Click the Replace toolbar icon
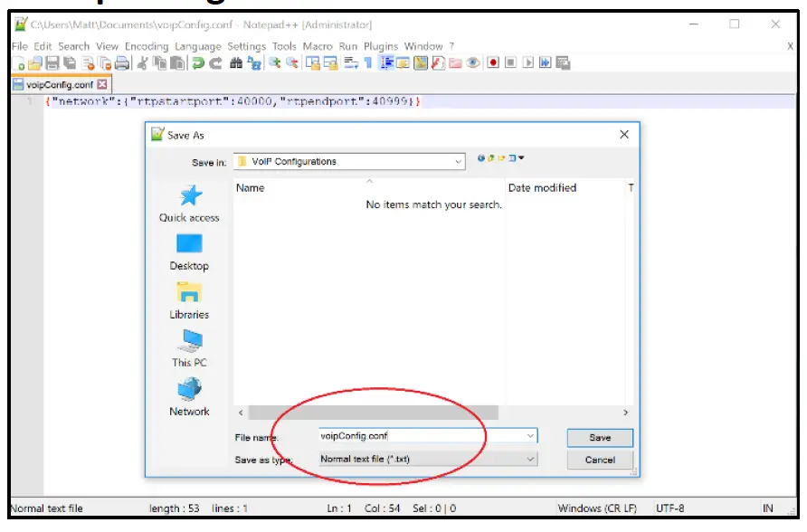The height and width of the screenshot is (532, 807). (254, 63)
